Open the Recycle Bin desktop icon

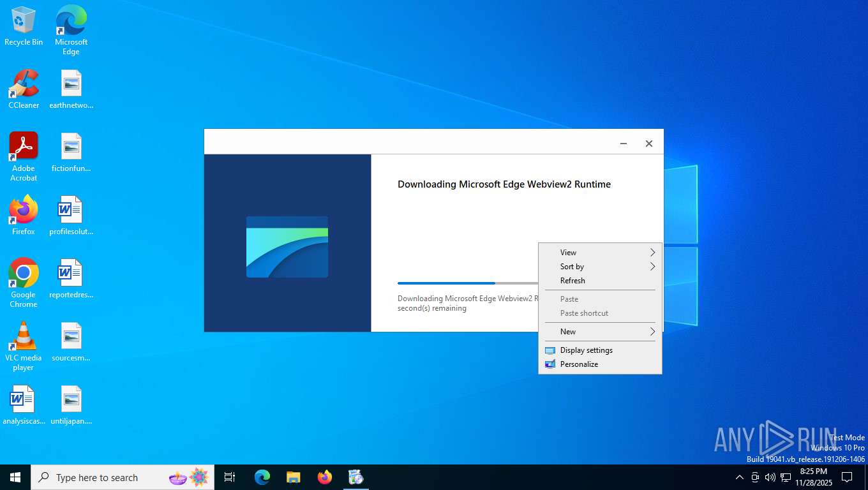coord(24,26)
